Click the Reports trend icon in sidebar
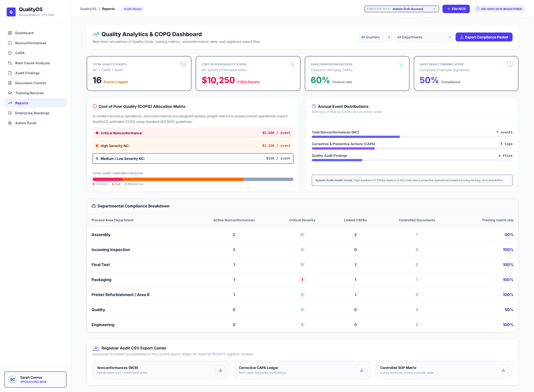The width and height of the screenshot is (534, 392). coord(10,103)
